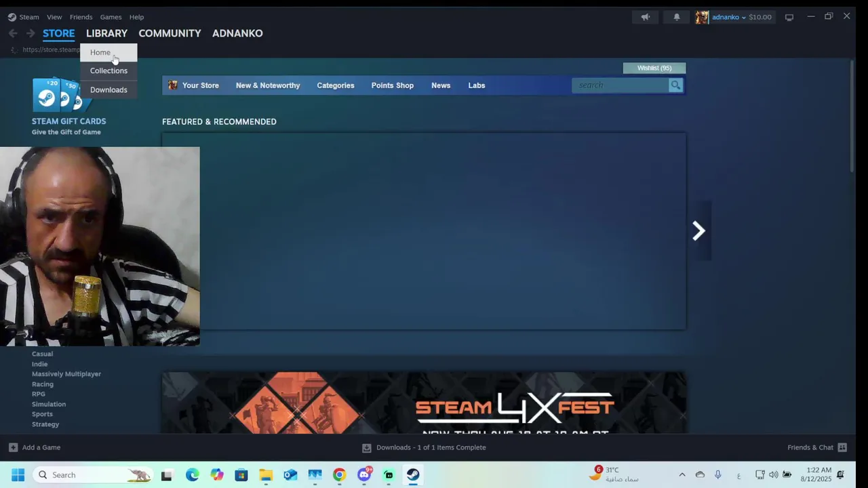Screen dimensions: 868x488
Task: Open the Steam 4X Fest banner
Action: click(424, 403)
